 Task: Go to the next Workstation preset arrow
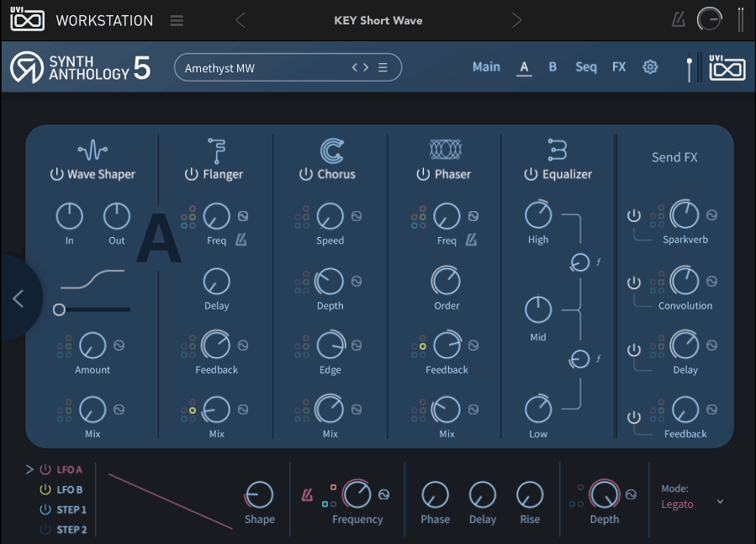tap(516, 20)
